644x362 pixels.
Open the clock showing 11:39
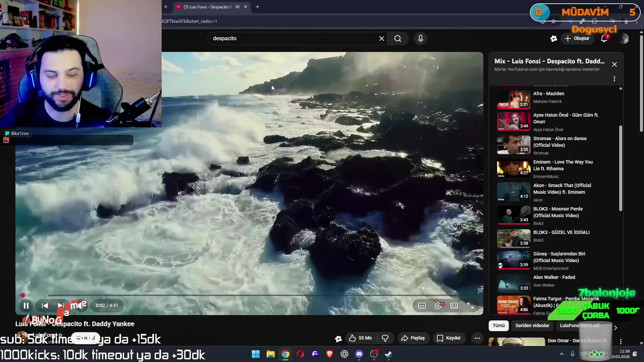click(x=620, y=354)
